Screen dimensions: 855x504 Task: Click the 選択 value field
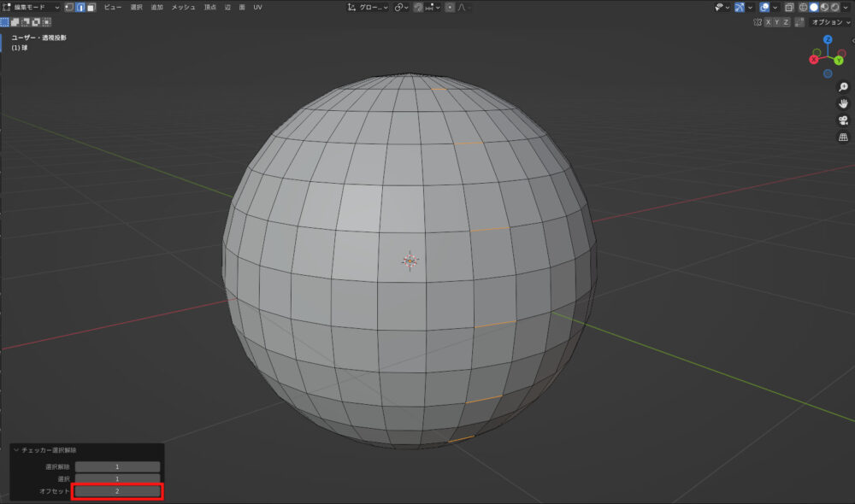[117, 479]
